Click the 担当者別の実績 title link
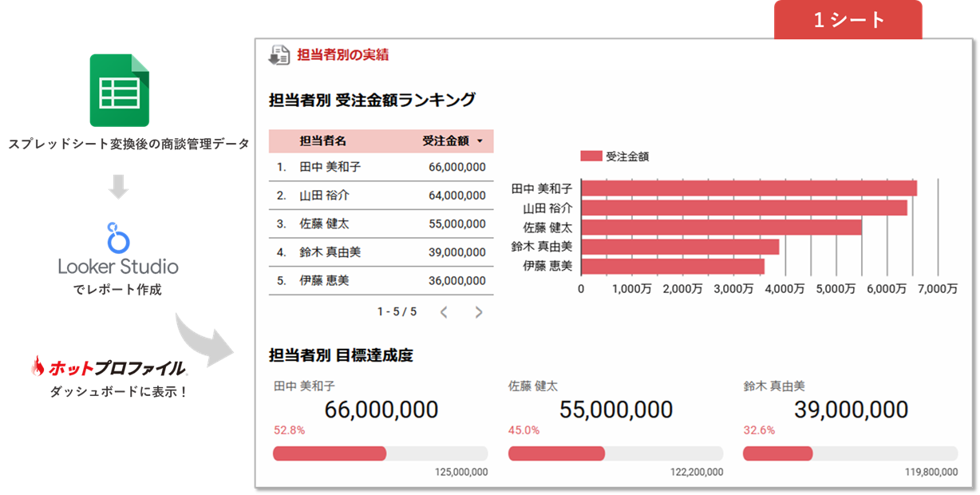Screen dimensions: 980x495 tap(342, 55)
